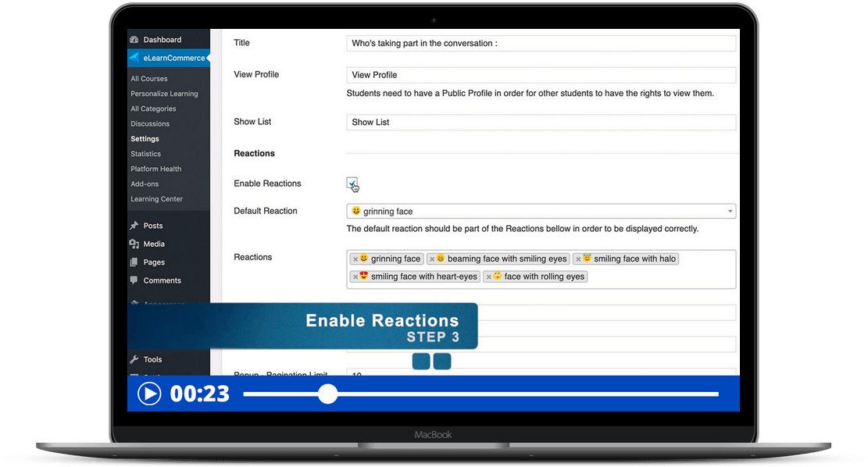Click the Tools wrench icon
The image size is (868, 467).
pyautogui.click(x=134, y=359)
